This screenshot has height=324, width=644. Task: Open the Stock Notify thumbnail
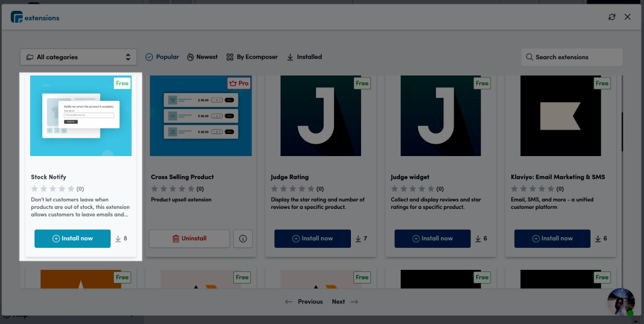click(x=81, y=116)
